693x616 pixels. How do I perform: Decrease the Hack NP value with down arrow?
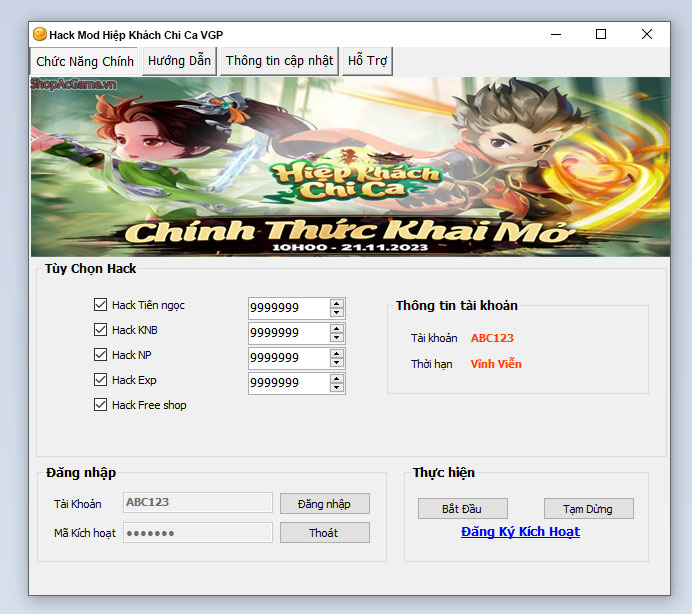tap(337, 362)
